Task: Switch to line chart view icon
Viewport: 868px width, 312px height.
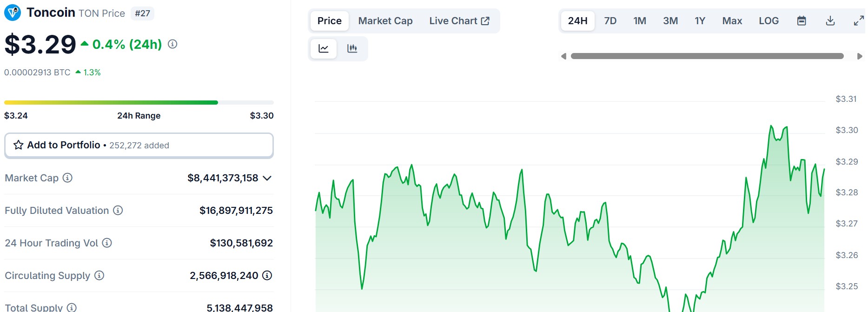Action: (324, 48)
